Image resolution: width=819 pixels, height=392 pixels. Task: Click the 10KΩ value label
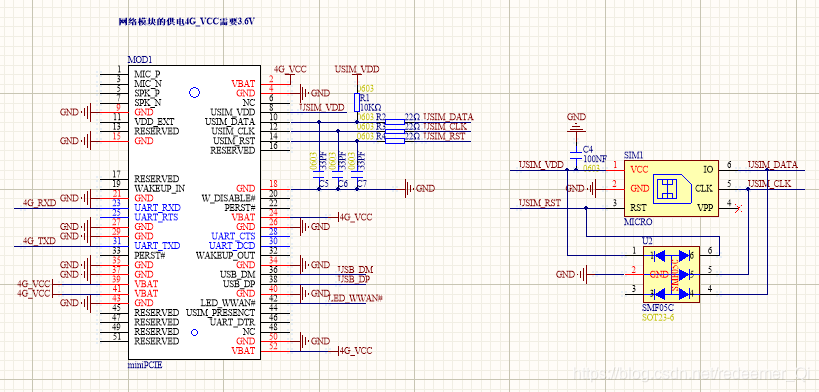click(x=371, y=107)
